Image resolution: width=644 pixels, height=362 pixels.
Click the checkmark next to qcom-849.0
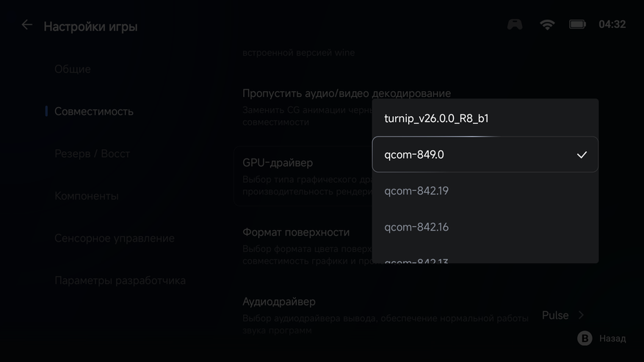pos(582,155)
